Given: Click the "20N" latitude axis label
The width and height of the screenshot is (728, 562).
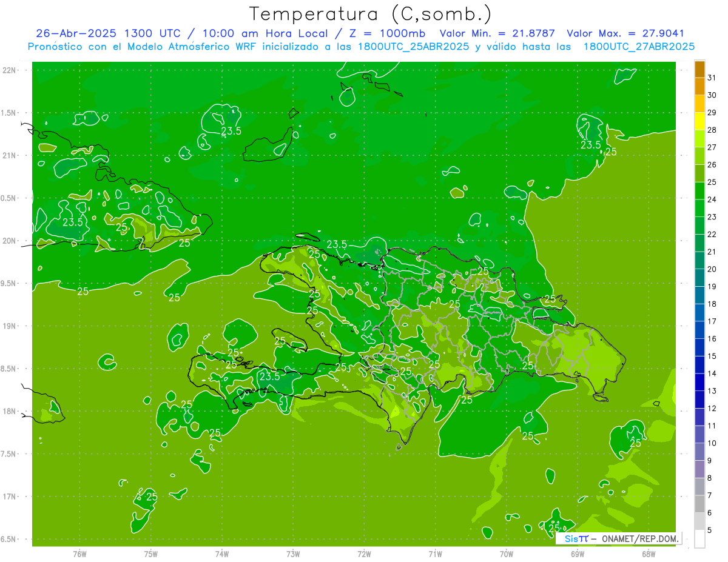Looking at the screenshot, I should click(x=10, y=241).
